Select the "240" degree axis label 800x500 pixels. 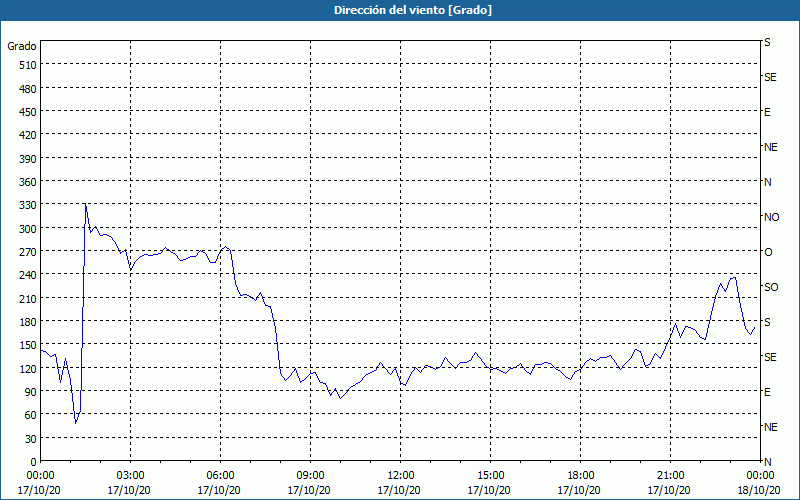(x=28, y=275)
